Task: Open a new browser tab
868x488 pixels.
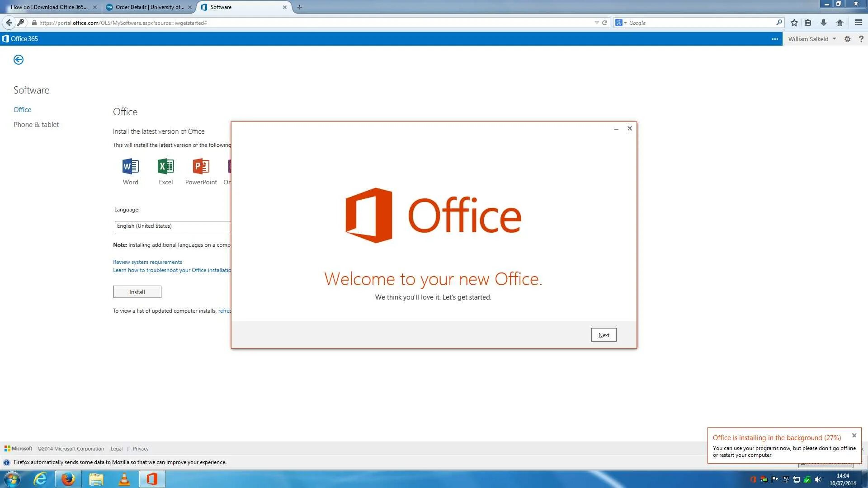Action: click(299, 7)
